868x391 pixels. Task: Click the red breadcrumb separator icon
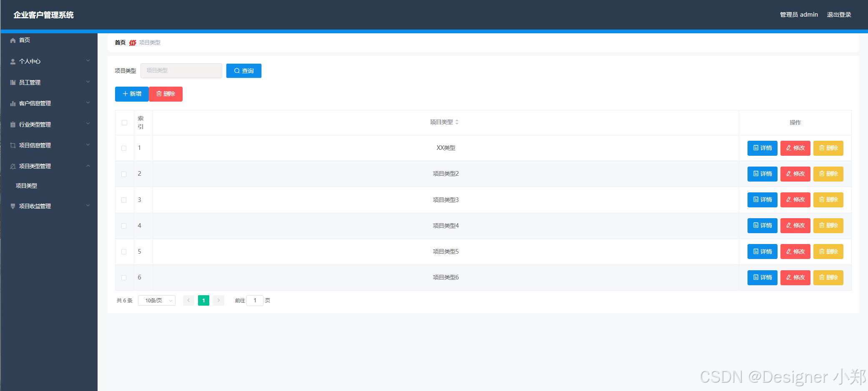(x=133, y=42)
